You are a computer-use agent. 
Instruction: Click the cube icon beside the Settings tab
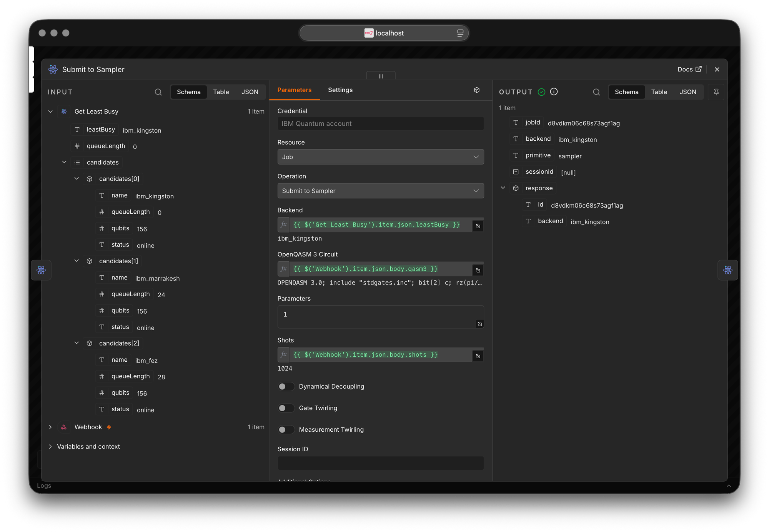tap(477, 90)
